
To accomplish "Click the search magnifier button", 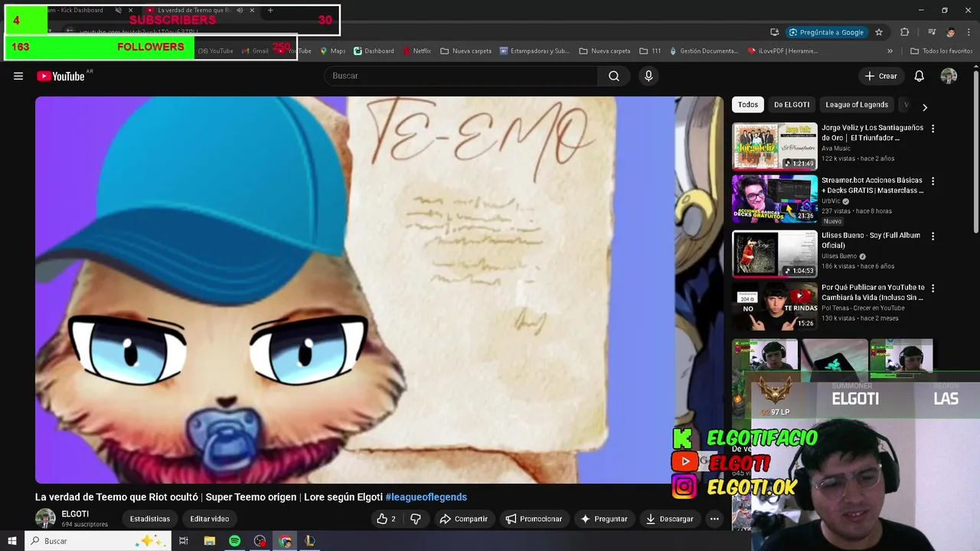I will click(614, 76).
